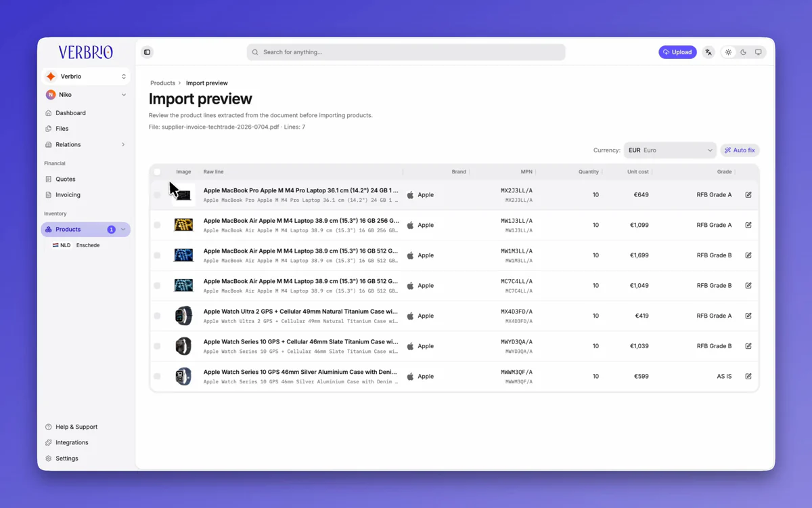Click Apple logo in MWWM3QF/A row

410,377
